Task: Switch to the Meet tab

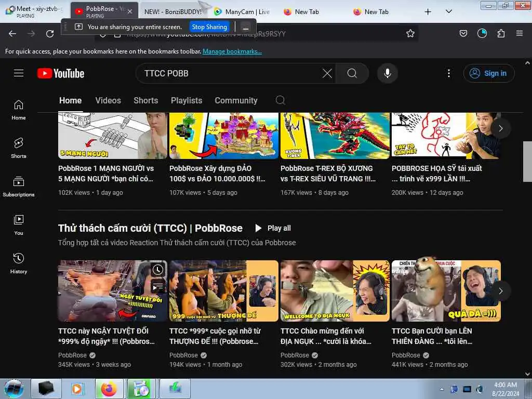Action: click(x=34, y=11)
